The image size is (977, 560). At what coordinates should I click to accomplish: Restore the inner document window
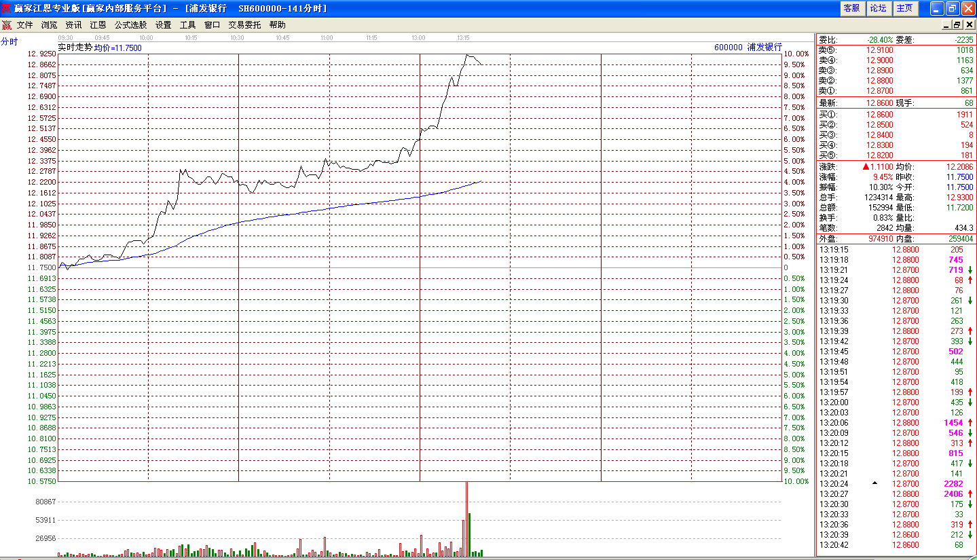tap(957, 24)
